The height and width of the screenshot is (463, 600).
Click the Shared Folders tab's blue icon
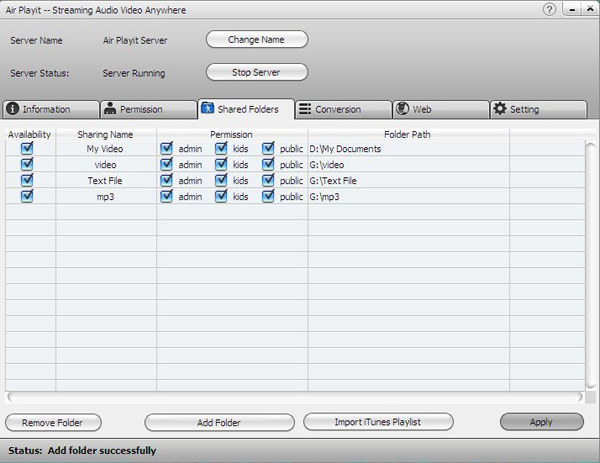pyautogui.click(x=207, y=108)
